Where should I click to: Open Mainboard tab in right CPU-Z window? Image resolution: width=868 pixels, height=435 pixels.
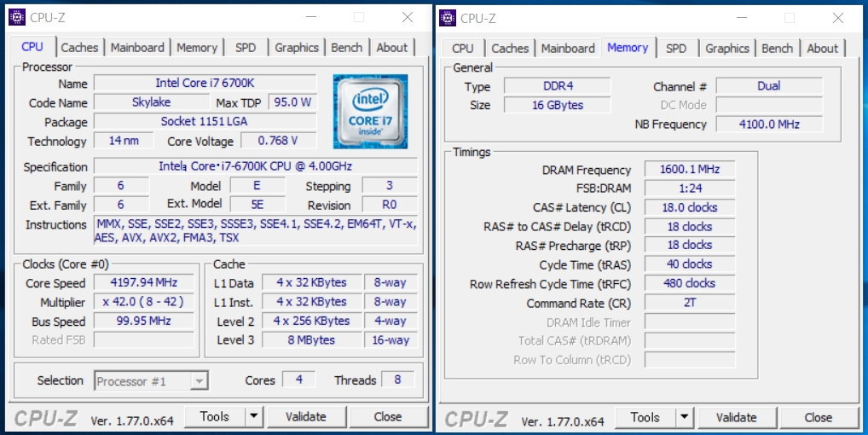[x=568, y=48]
